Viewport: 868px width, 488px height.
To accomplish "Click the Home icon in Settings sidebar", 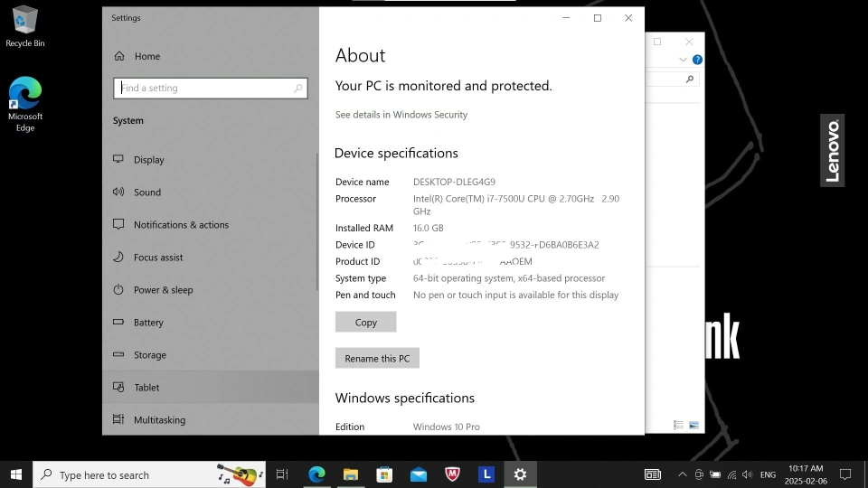I will click(x=119, y=56).
